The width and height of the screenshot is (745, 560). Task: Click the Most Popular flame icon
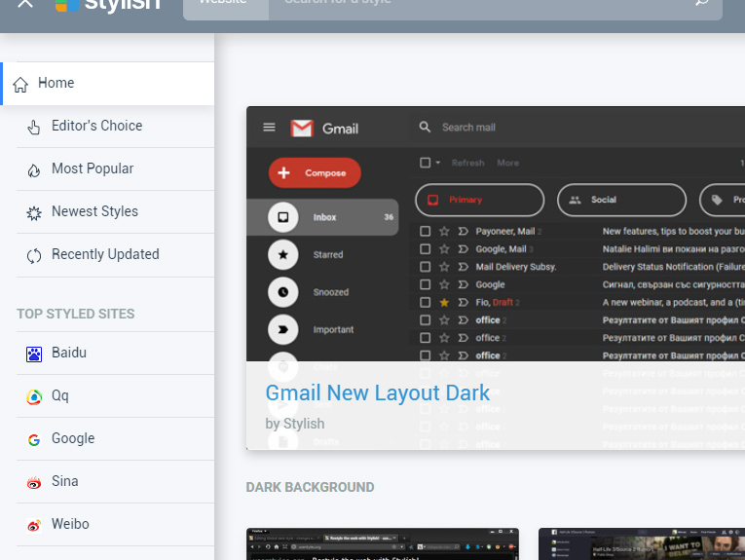[34, 170]
